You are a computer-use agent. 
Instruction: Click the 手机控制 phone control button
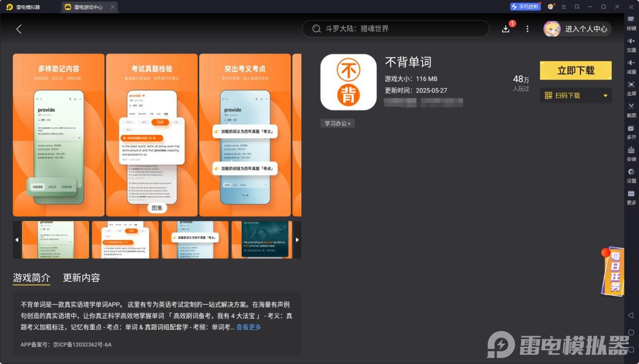525,7
